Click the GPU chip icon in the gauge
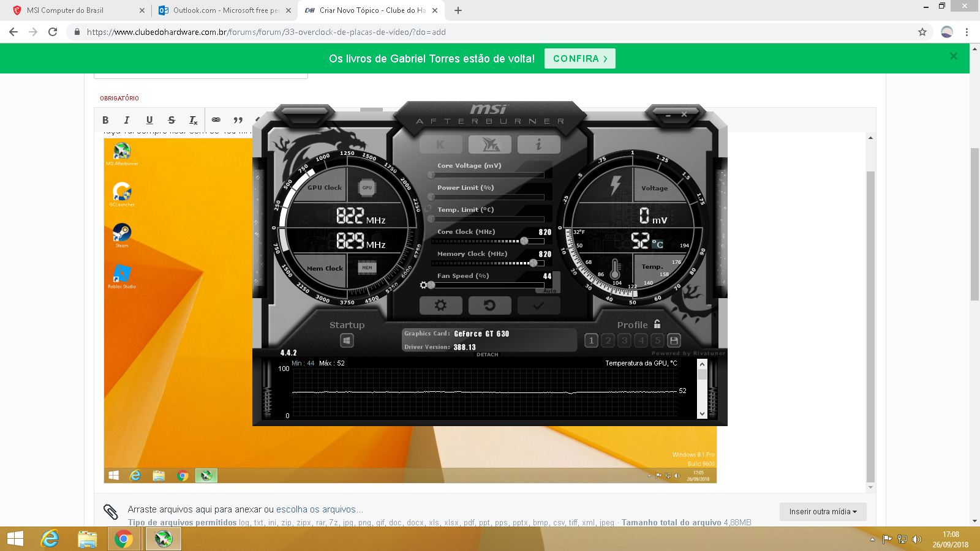This screenshot has height=551, width=980. (x=367, y=188)
